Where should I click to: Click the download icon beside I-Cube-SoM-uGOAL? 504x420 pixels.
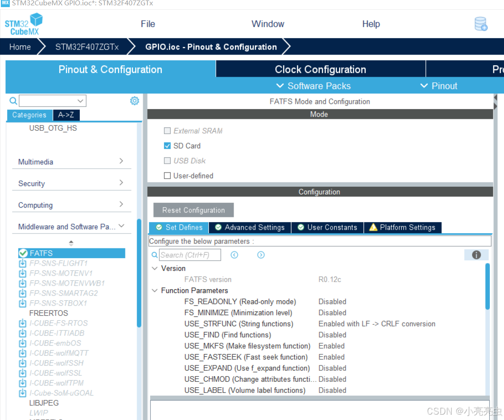(x=23, y=393)
